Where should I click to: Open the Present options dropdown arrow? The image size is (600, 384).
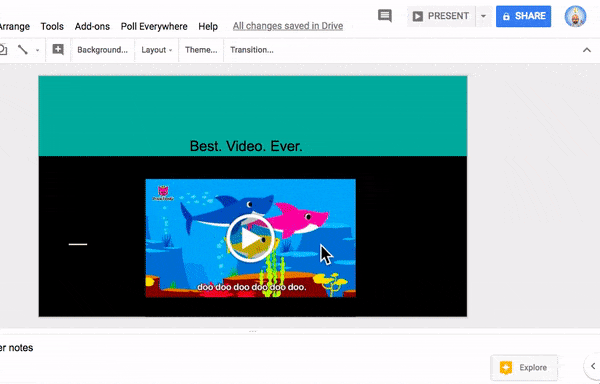click(x=483, y=16)
